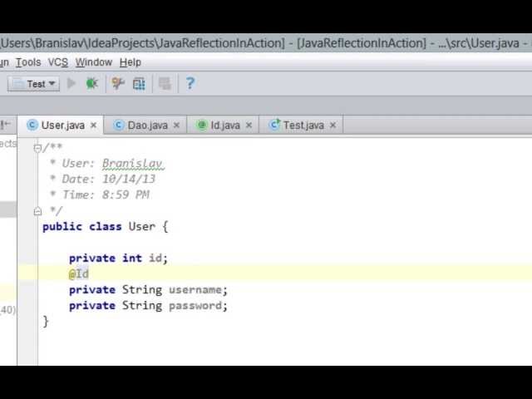Image resolution: width=532 pixels, height=399 pixels.
Task: Open the Tools menu
Action: pos(28,62)
